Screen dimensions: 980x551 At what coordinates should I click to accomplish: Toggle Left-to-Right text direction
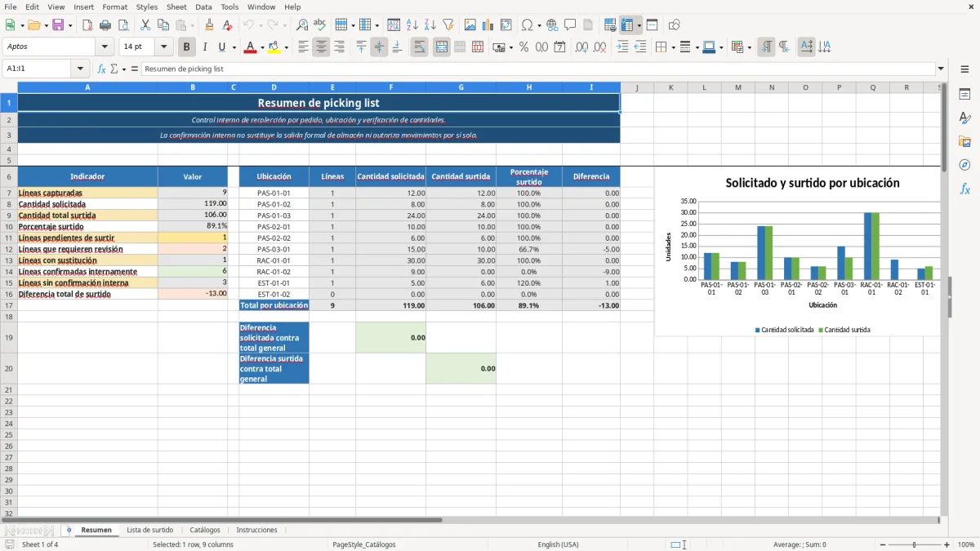point(766,47)
